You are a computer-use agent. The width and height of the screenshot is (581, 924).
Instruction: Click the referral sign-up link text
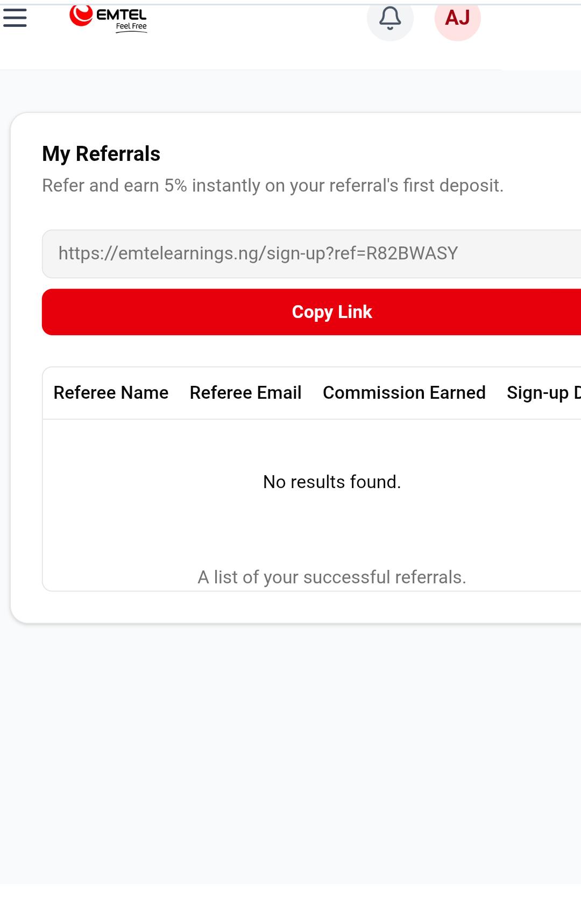click(x=258, y=252)
